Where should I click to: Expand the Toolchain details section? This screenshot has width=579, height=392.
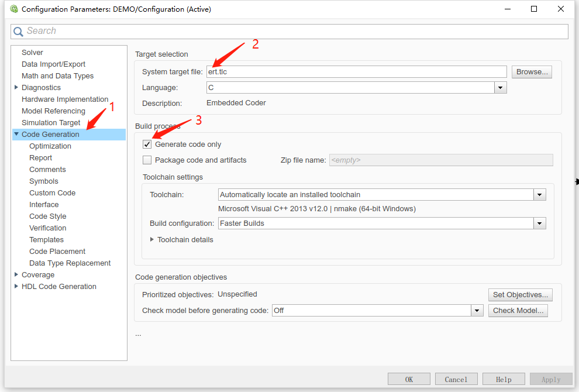152,239
